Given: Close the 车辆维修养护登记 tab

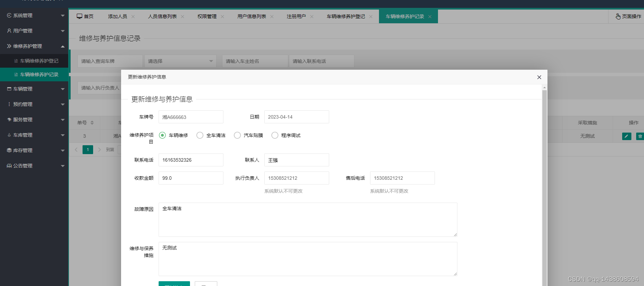Looking at the screenshot, I should (x=371, y=16).
